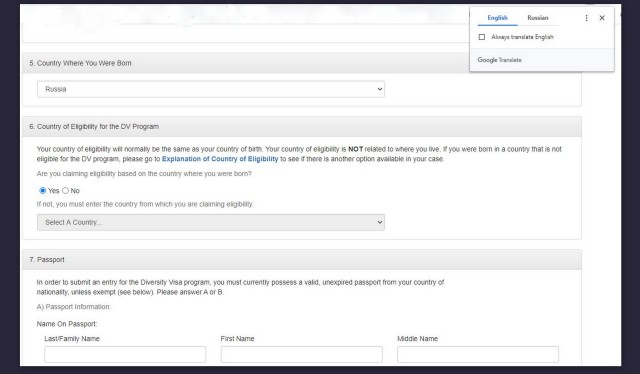Close the Google Translate popup
This screenshot has width=640, height=374.
click(602, 18)
